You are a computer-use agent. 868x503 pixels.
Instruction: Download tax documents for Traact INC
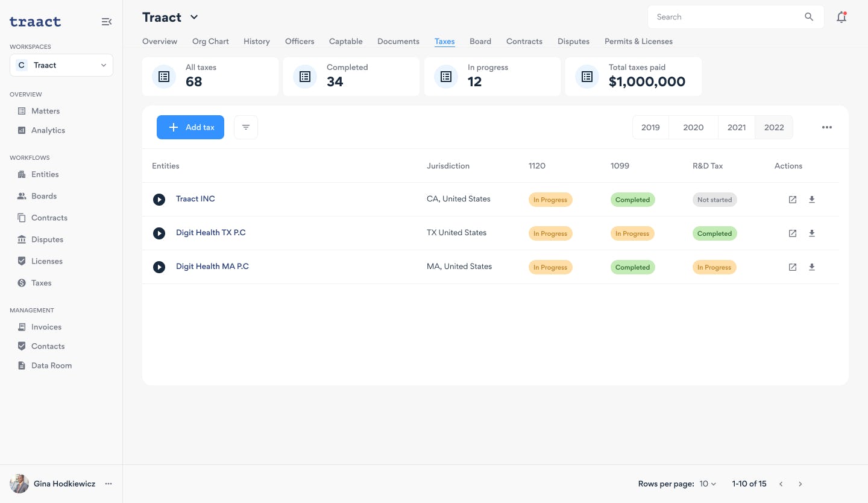pyautogui.click(x=812, y=200)
